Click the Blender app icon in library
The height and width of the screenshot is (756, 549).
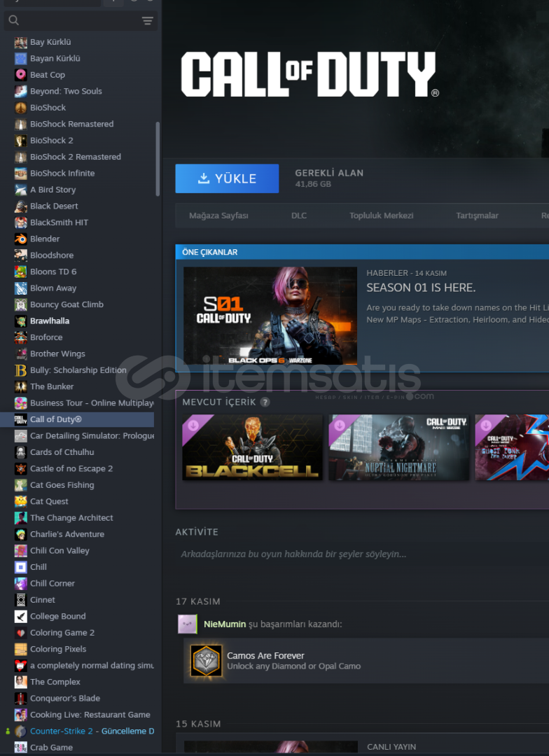pos(21,239)
